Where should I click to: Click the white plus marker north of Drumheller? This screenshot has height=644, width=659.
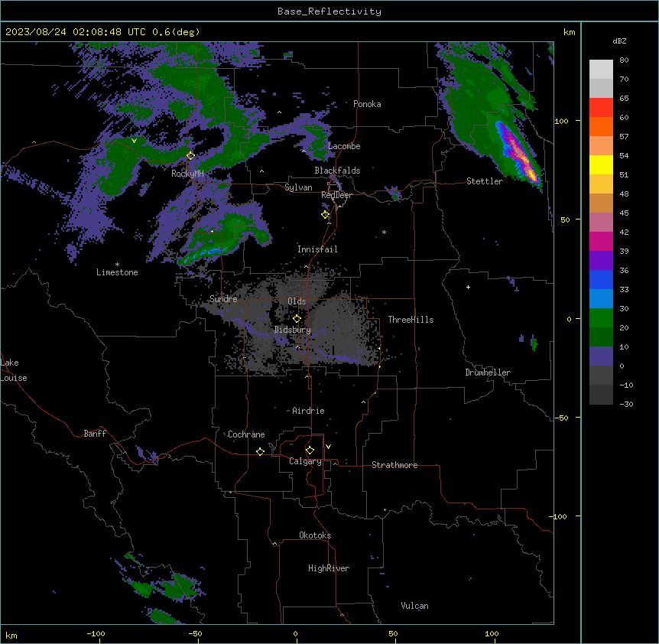pyautogui.click(x=468, y=287)
